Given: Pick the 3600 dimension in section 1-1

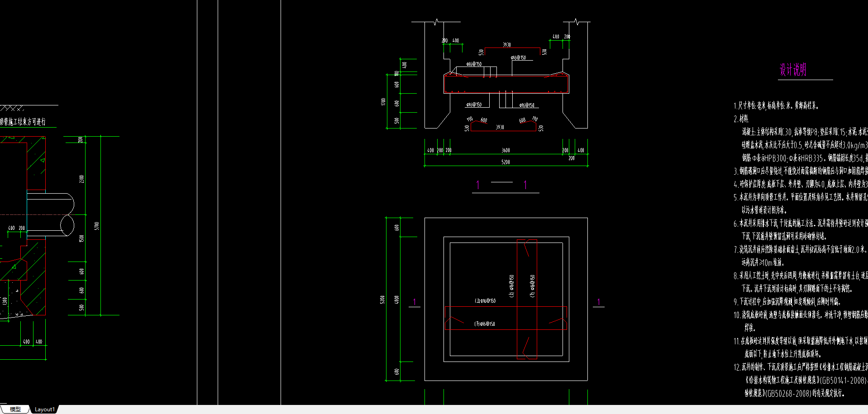Looking at the screenshot, I should (x=506, y=150).
